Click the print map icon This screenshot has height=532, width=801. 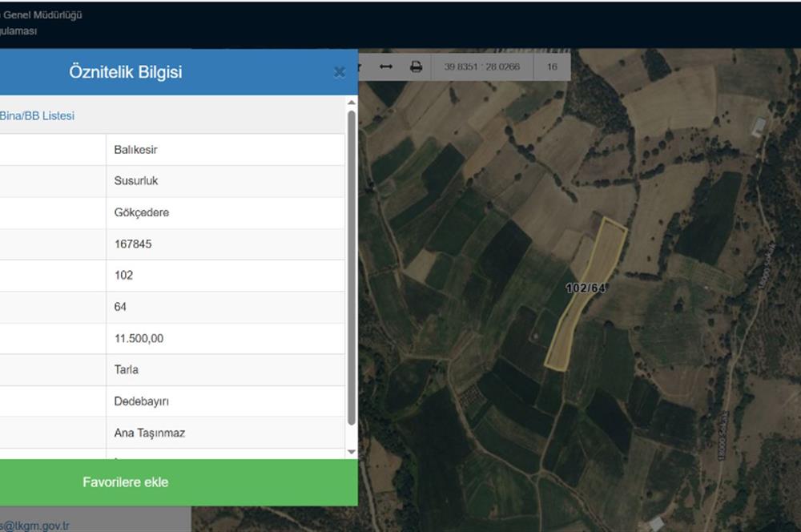pyautogui.click(x=417, y=66)
